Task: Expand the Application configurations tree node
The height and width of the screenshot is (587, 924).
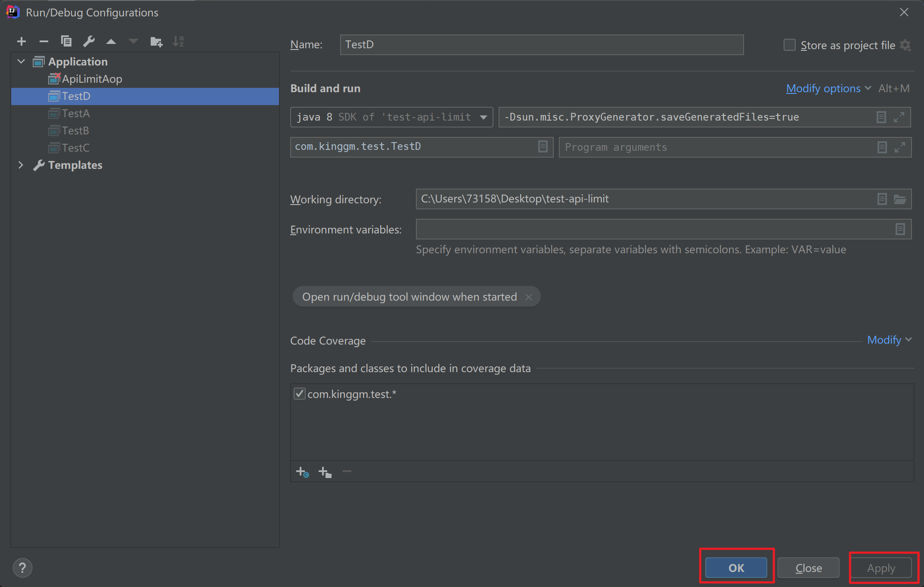Action: [x=19, y=61]
